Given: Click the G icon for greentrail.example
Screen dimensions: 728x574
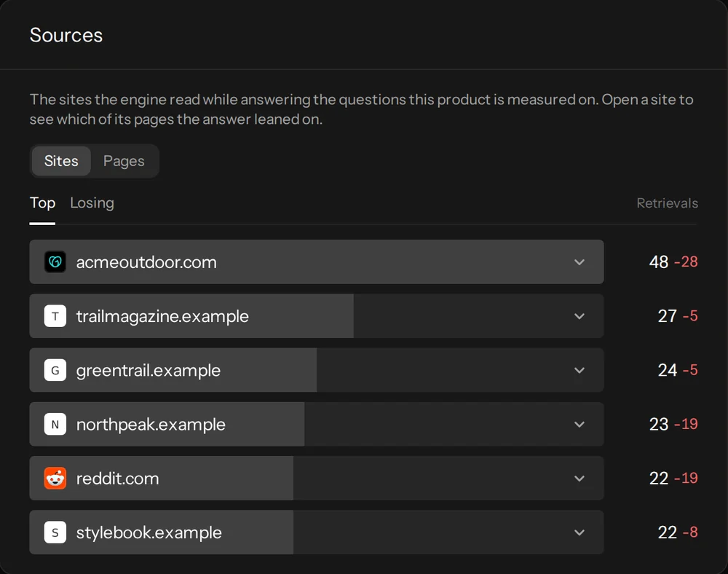Looking at the screenshot, I should (55, 370).
